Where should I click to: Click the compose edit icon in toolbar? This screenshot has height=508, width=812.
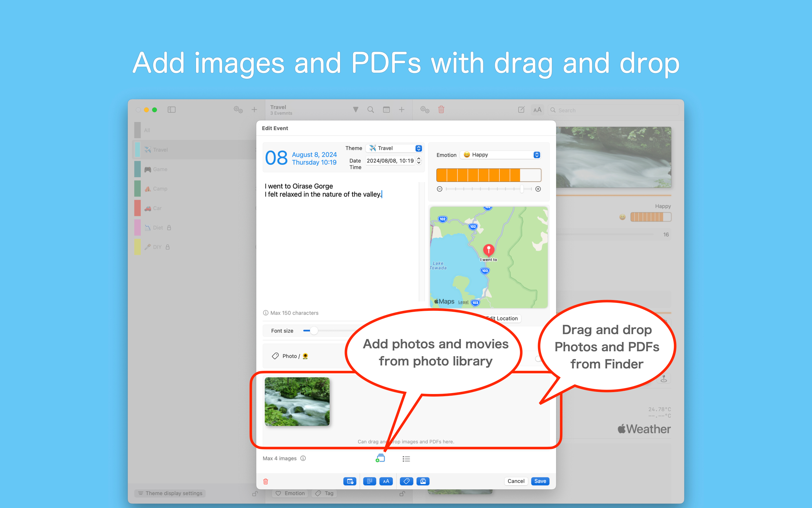click(x=521, y=110)
